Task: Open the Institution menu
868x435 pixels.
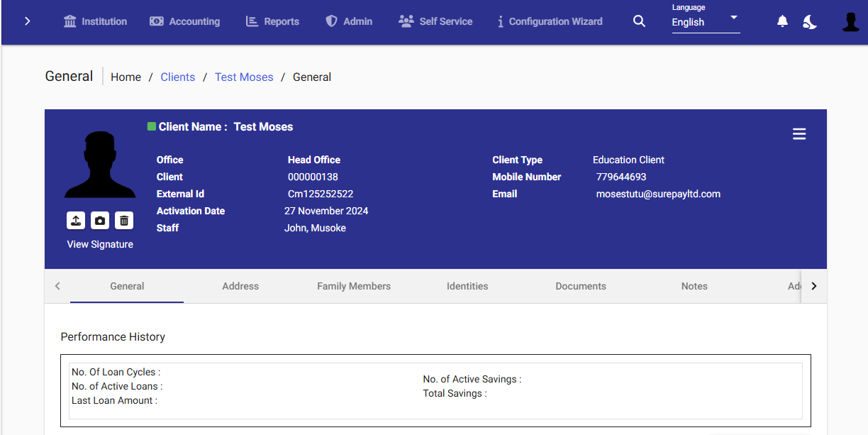Action: pyautogui.click(x=95, y=21)
